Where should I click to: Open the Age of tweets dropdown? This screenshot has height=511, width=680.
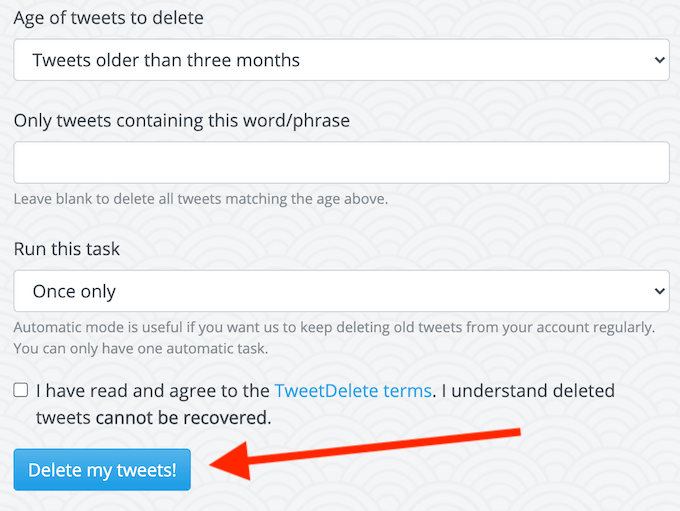pyautogui.click(x=340, y=60)
